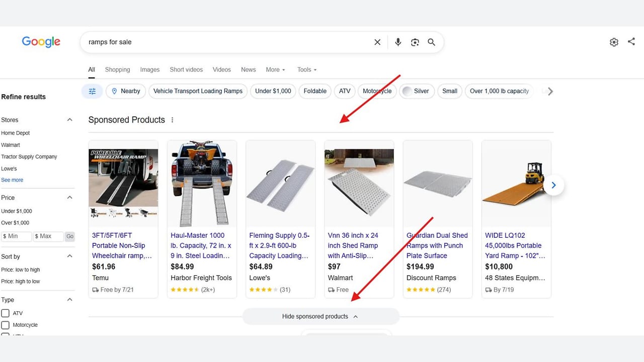
Task: Select Over $1,000 price in sidebar
Action: 15,223
